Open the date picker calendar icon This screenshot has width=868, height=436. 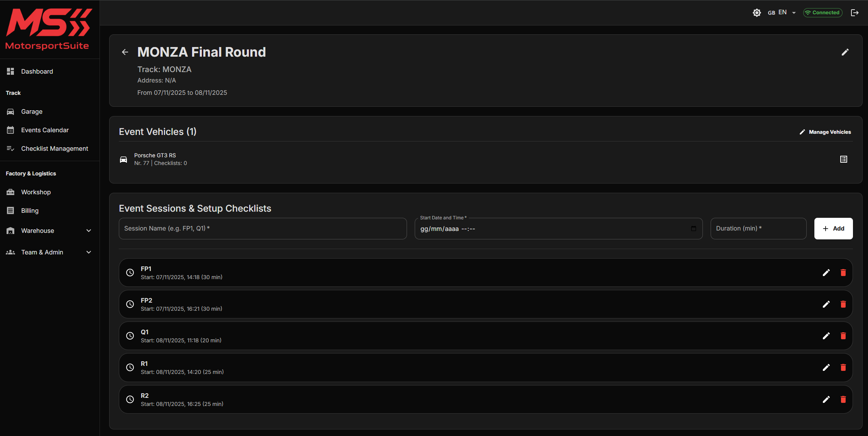click(693, 229)
